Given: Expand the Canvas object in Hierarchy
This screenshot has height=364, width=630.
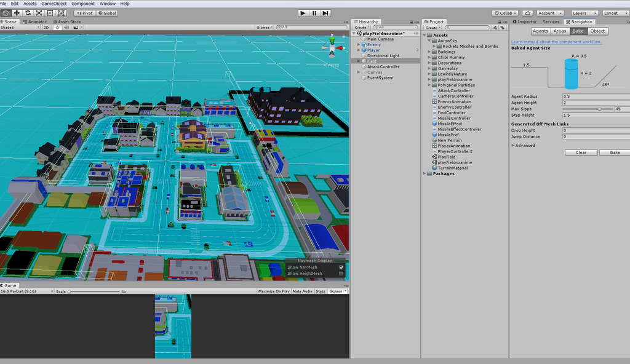Looking at the screenshot, I should (359, 73).
